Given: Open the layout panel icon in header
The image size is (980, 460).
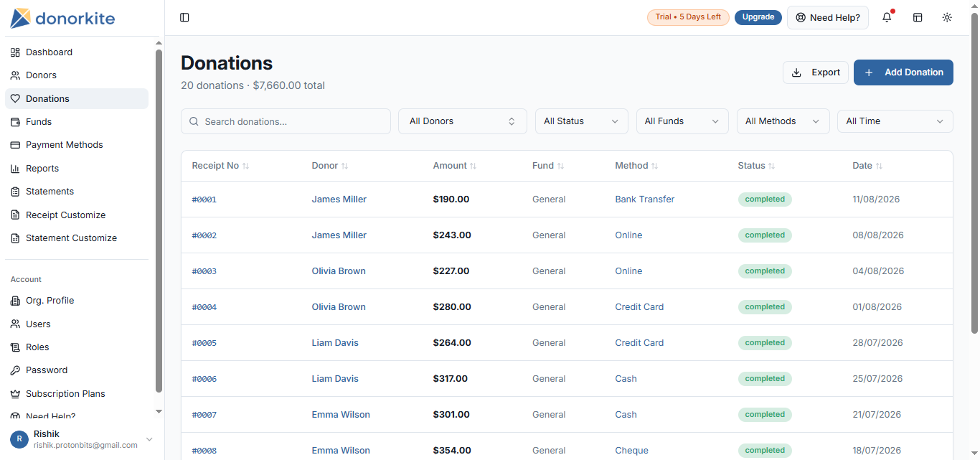Looking at the screenshot, I should (918, 17).
